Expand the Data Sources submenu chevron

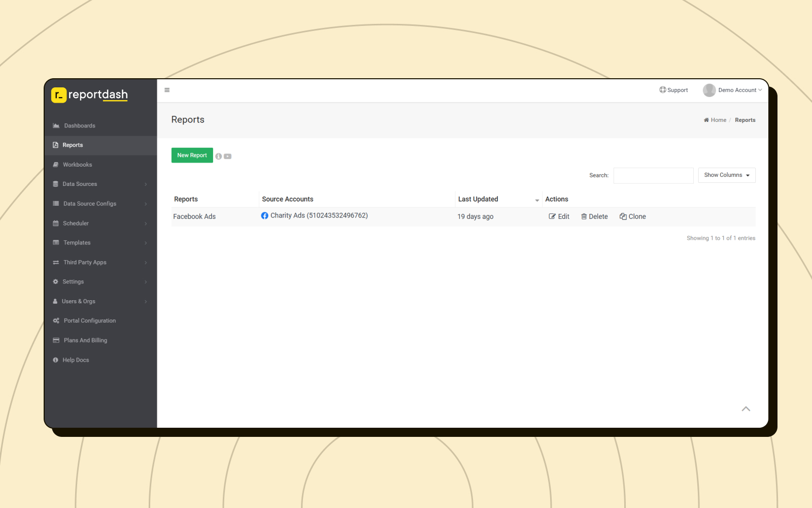[x=146, y=184]
